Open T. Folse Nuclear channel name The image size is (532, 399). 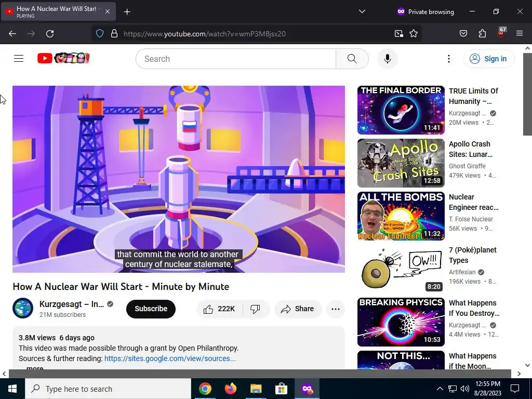point(471,219)
